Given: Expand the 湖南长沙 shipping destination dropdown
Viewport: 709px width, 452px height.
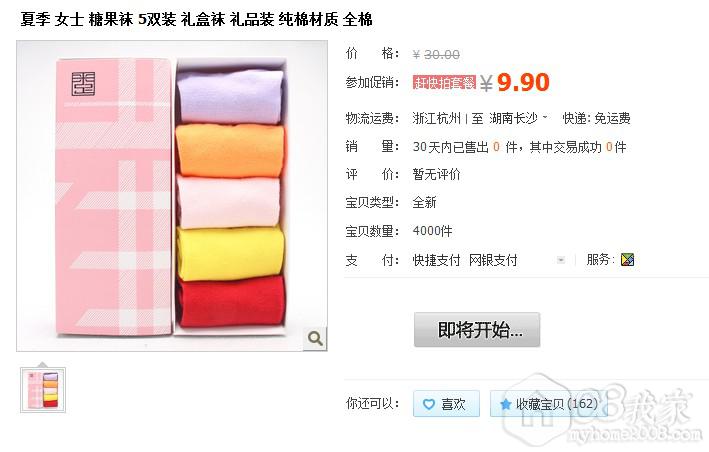Looking at the screenshot, I should (x=546, y=118).
